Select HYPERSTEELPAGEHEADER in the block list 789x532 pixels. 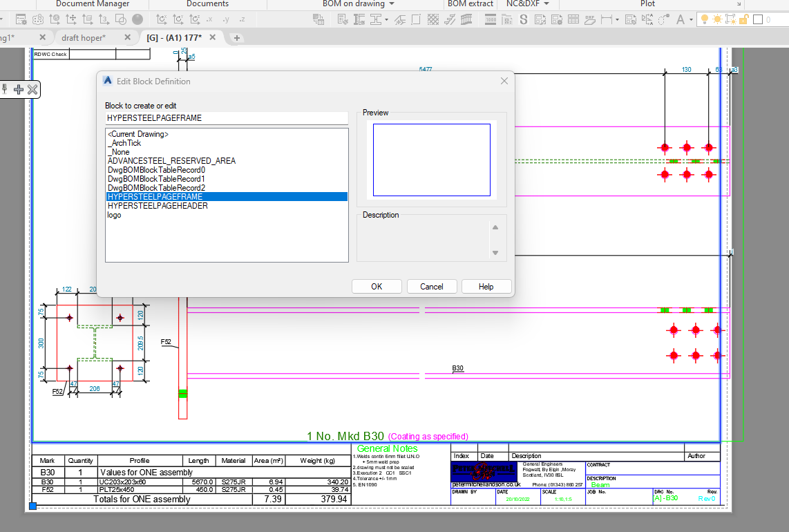click(159, 205)
